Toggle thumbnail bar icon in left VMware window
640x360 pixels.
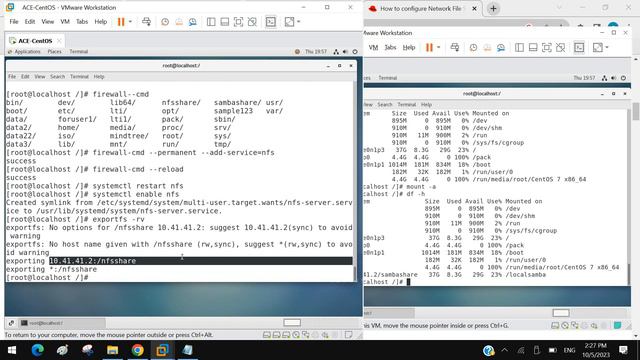[x=224, y=22]
